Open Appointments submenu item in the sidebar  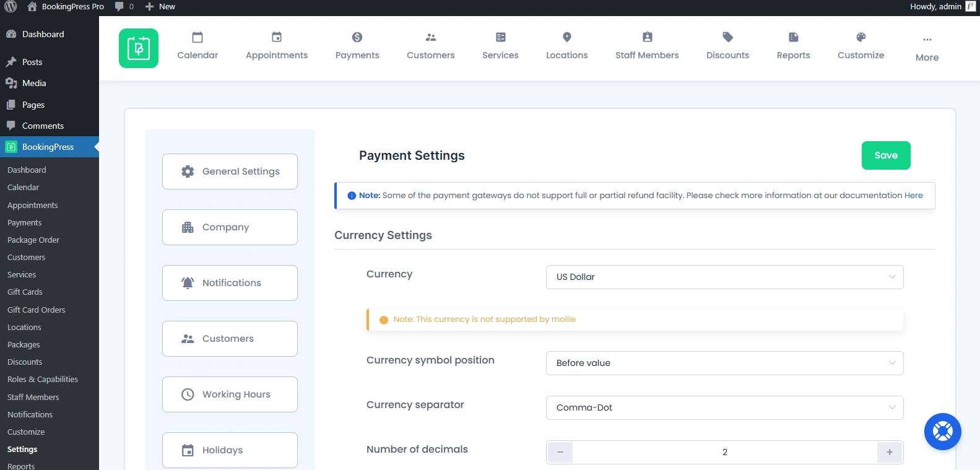point(32,205)
